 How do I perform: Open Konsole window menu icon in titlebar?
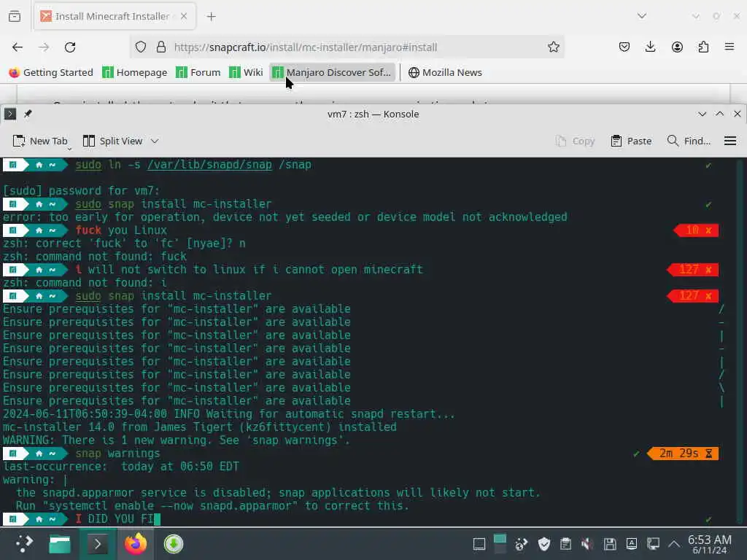tap(10, 114)
